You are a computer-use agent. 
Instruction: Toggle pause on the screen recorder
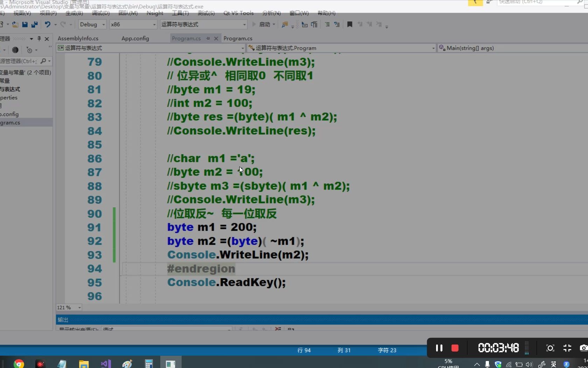click(439, 348)
